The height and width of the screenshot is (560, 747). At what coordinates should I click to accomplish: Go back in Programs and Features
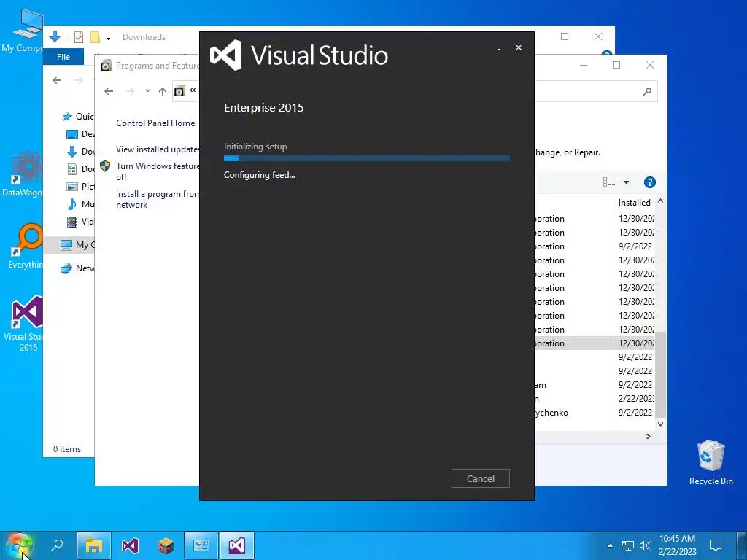point(109,91)
